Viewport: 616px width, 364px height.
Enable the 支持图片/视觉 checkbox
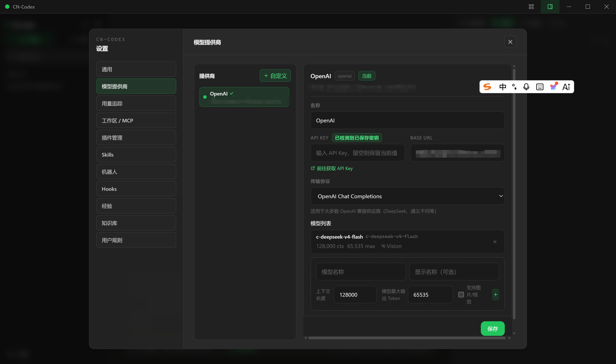(461, 295)
